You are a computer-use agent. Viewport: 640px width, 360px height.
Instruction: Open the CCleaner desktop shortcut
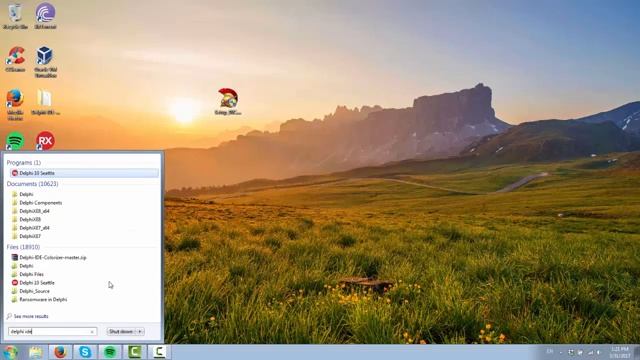(15, 59)
